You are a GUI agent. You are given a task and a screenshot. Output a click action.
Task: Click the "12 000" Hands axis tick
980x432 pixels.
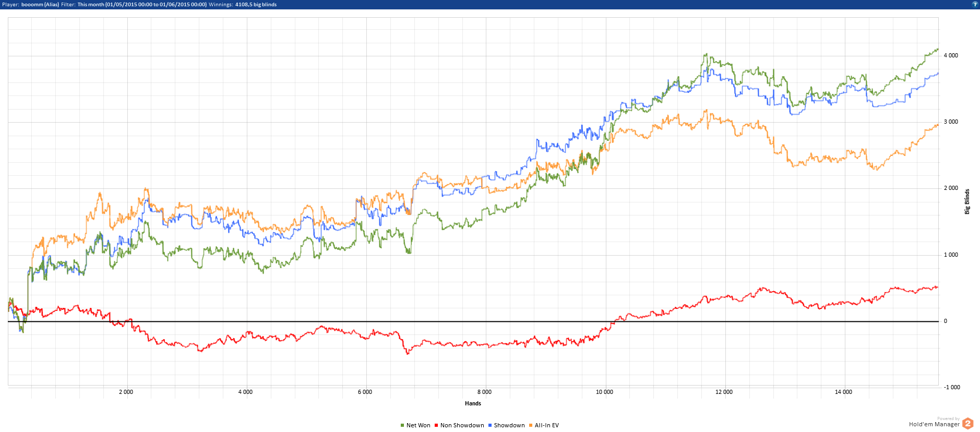point(724,392)
